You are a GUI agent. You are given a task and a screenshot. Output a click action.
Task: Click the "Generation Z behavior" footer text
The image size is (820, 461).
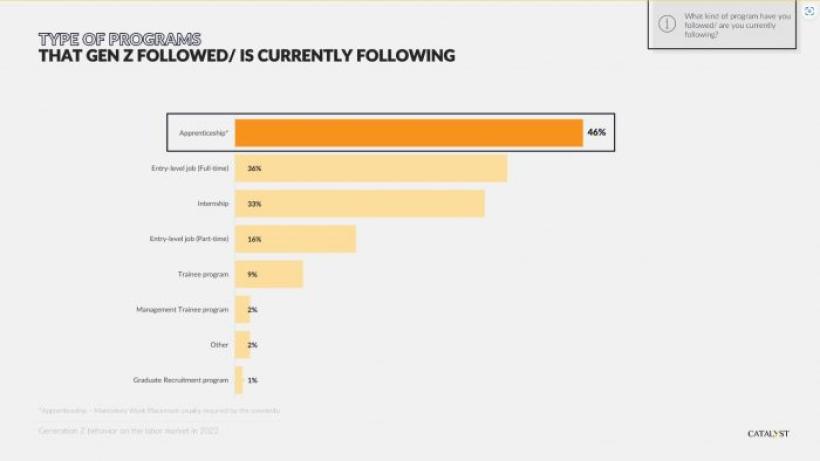pos(128,431)
